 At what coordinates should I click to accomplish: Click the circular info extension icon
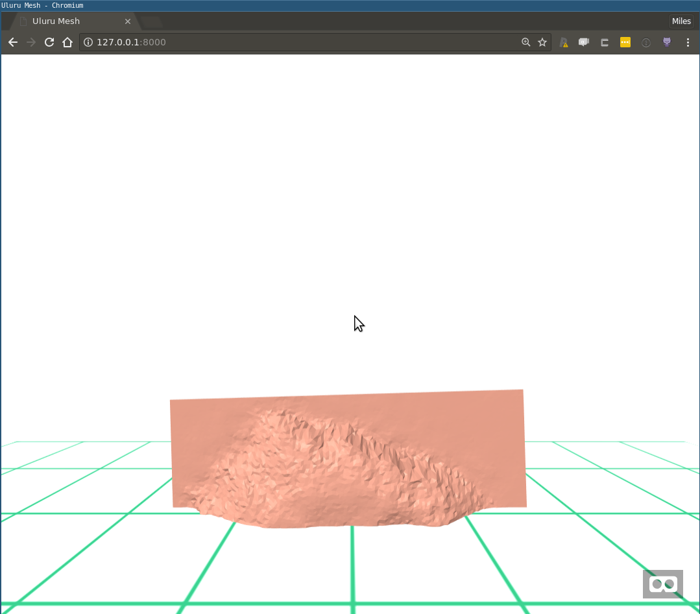pos(646,42)
